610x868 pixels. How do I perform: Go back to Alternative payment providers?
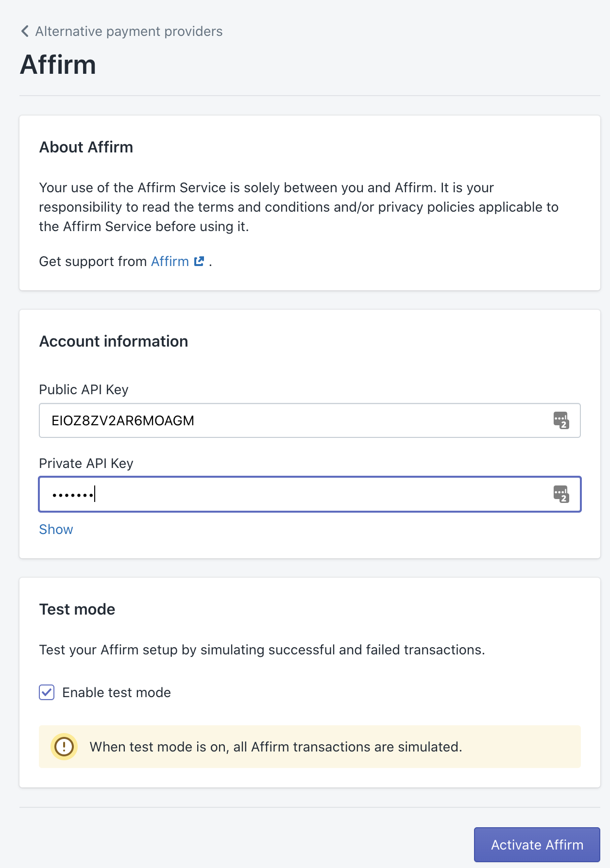[129, 31]
